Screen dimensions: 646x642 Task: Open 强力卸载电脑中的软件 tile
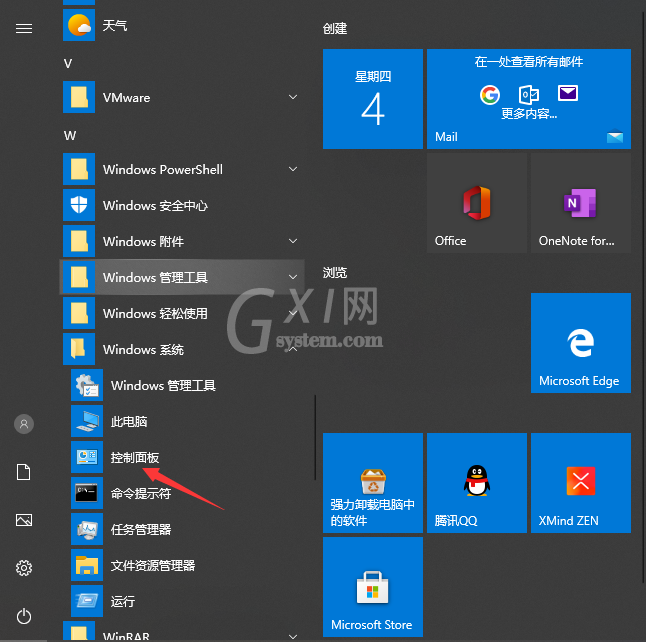[x=373, y=483]
